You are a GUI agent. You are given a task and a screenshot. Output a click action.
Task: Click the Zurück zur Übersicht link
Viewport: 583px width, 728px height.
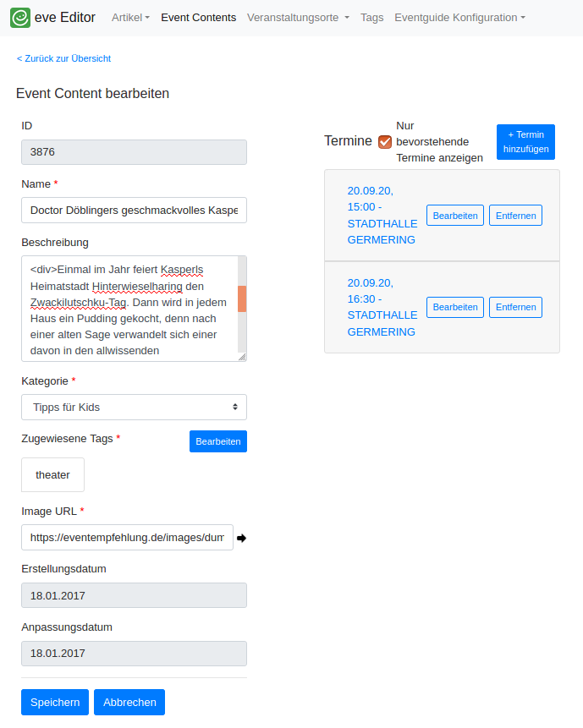63,58
